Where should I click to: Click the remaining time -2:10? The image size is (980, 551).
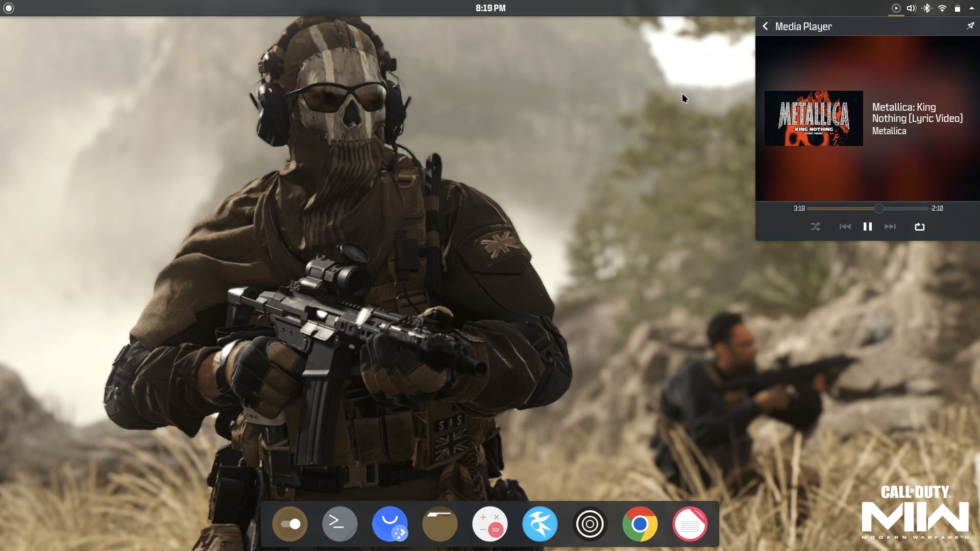tap(937, 209)
